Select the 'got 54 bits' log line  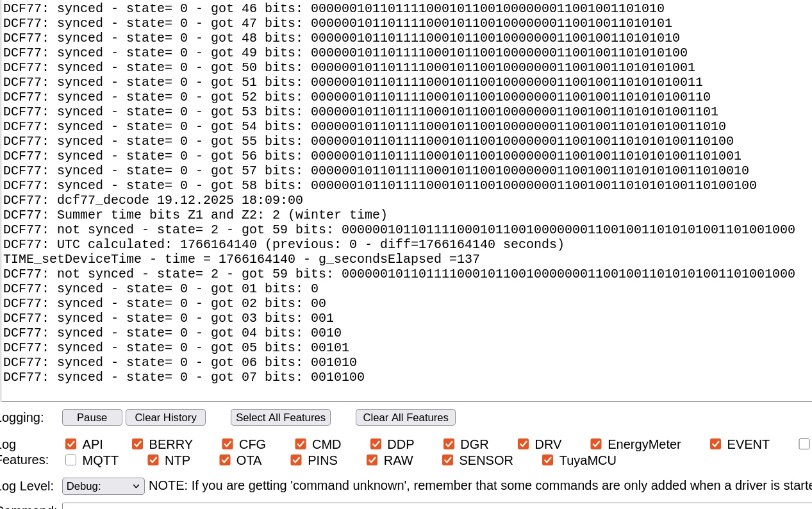click(365, 126)
